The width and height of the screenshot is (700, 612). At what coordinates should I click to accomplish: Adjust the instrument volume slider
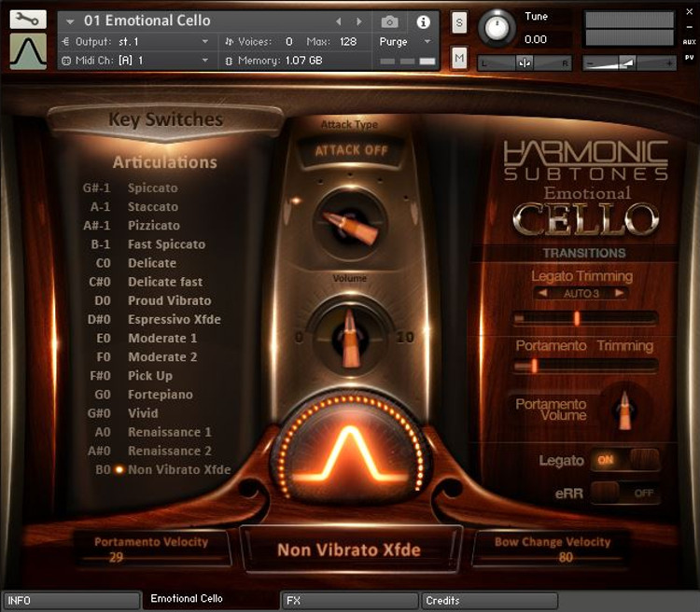pos(629,63)
